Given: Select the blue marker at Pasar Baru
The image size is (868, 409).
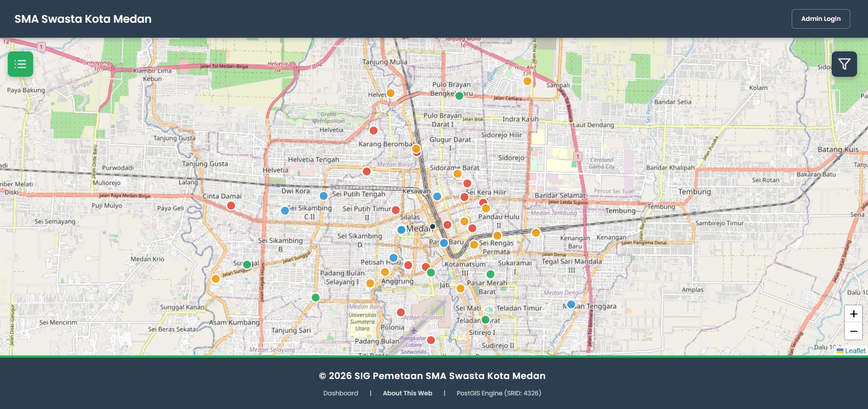Looking at the screenshot, I should 444,243.
